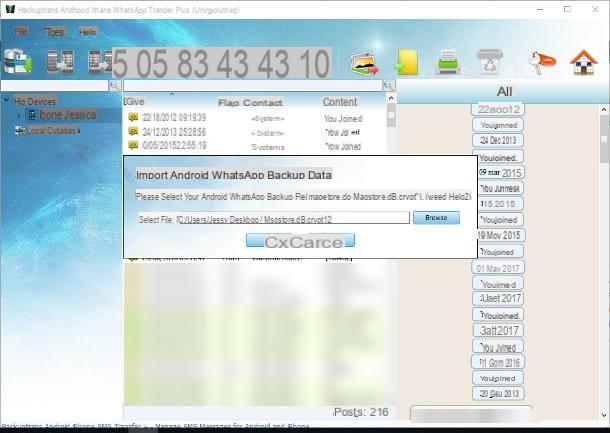Select Local Database in the tree
Screen dimensions: 610x433
[x=53, y=131]
